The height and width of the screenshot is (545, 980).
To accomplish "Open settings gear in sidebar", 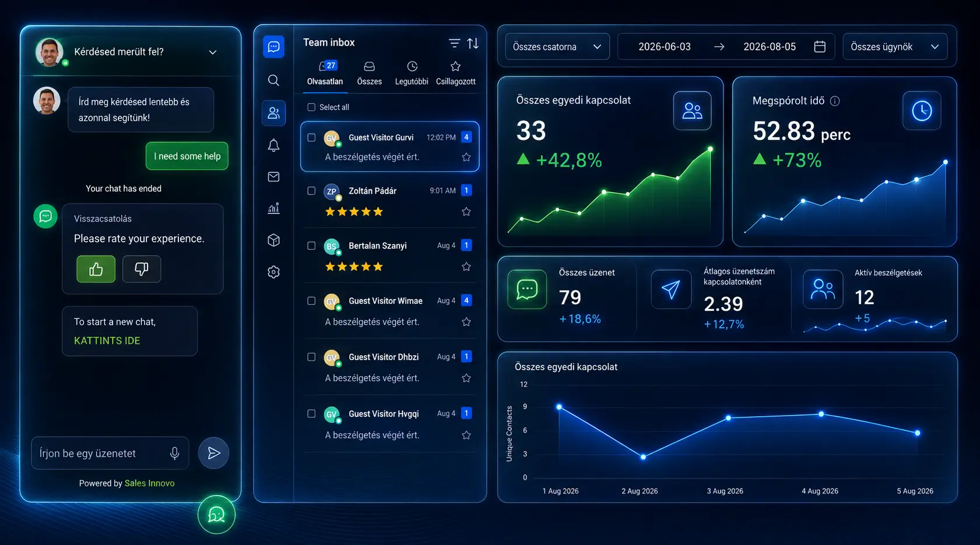I will (273, 272).
